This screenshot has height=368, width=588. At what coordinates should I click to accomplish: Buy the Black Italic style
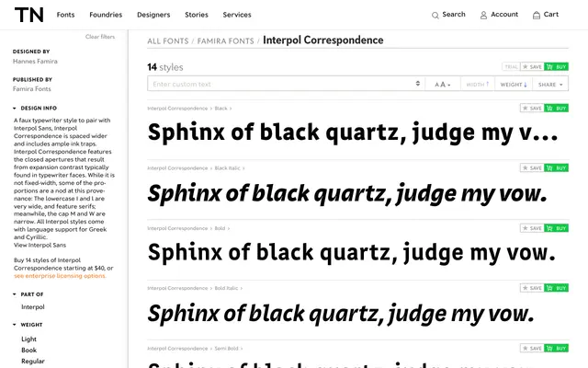pos(556,167)
